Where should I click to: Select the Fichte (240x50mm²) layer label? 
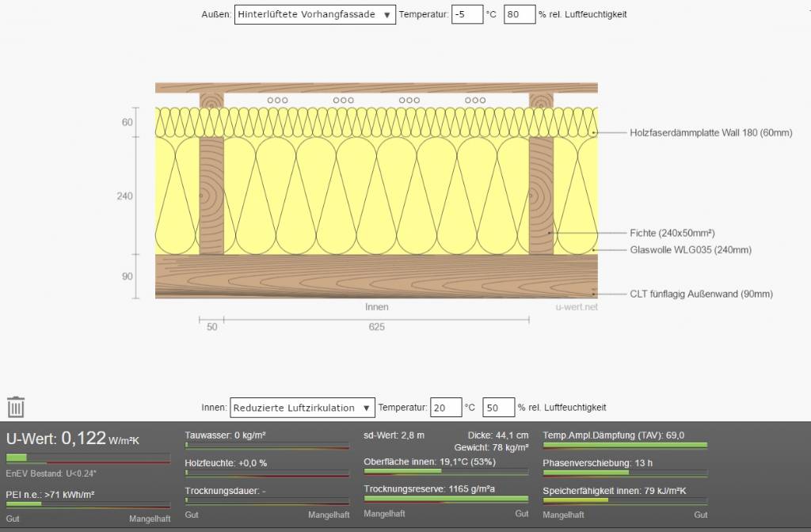point(672,233)
